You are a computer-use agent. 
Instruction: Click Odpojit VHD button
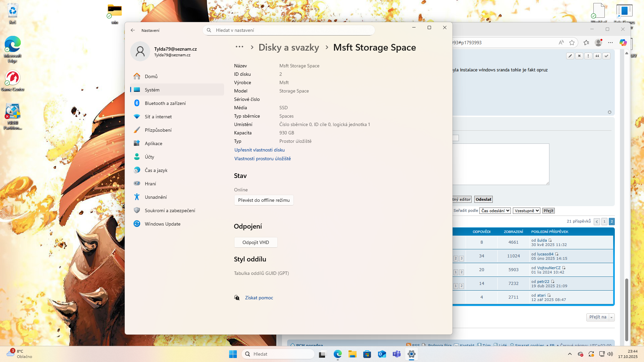pyautogui.click(x=256, y=242)
